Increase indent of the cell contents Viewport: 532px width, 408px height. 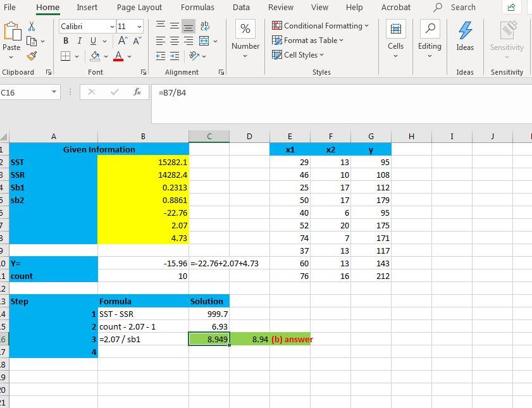(x=173, y=55)
